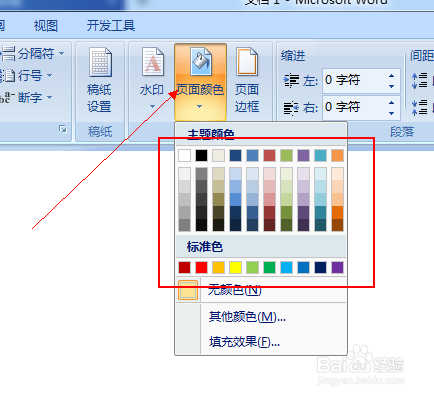The image size is (434, 398).
Task: Pick the tan theme color swatch
Action: pos(218,156)
